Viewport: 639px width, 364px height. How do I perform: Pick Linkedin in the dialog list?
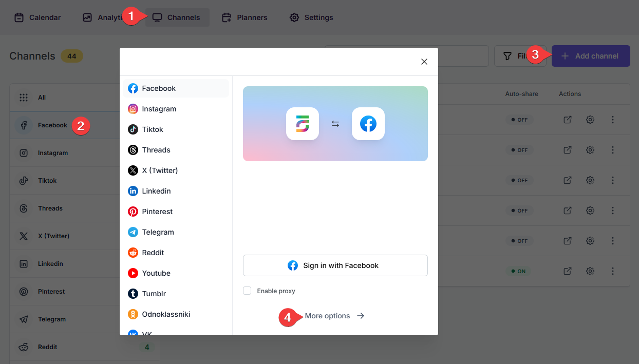[x=176, y=191]
